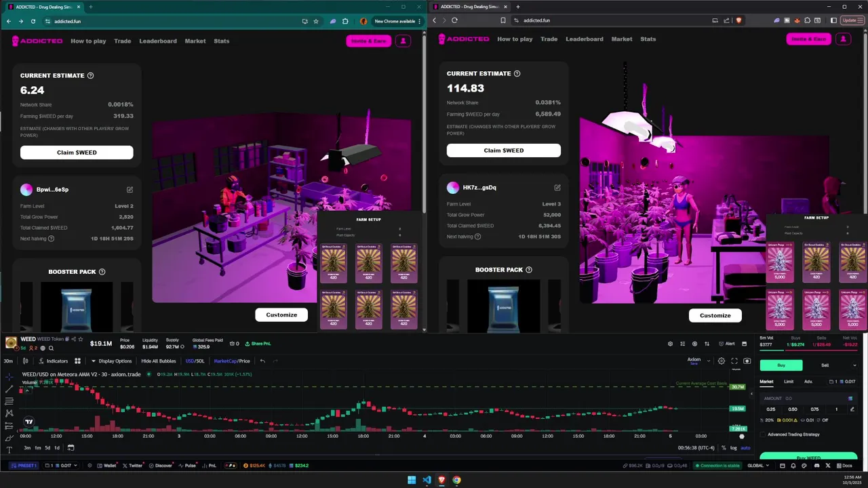Edit quick-amount presets with pencil icon
This screenshot has height=488, width=868.
(x=852, y=409)
